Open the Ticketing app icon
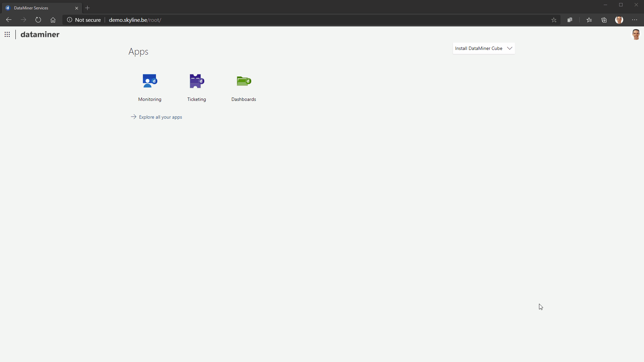This screenshot has width=644, height=362. coord(197,81)
